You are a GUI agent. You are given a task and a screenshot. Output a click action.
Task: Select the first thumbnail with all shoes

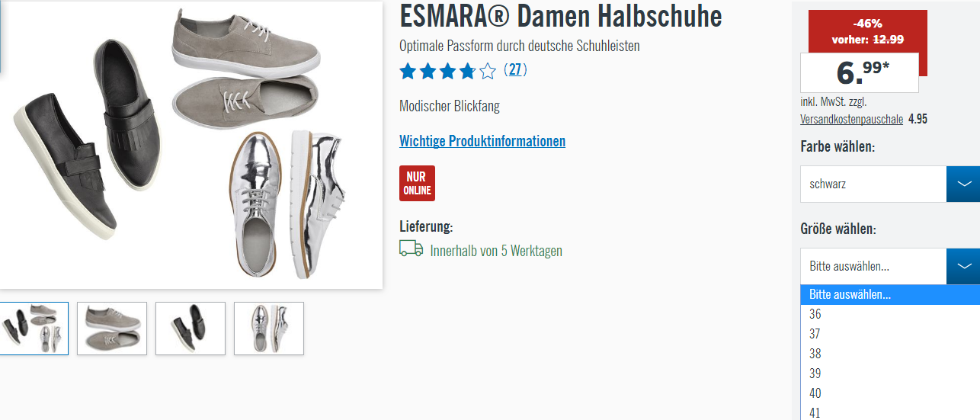[34, 329]
